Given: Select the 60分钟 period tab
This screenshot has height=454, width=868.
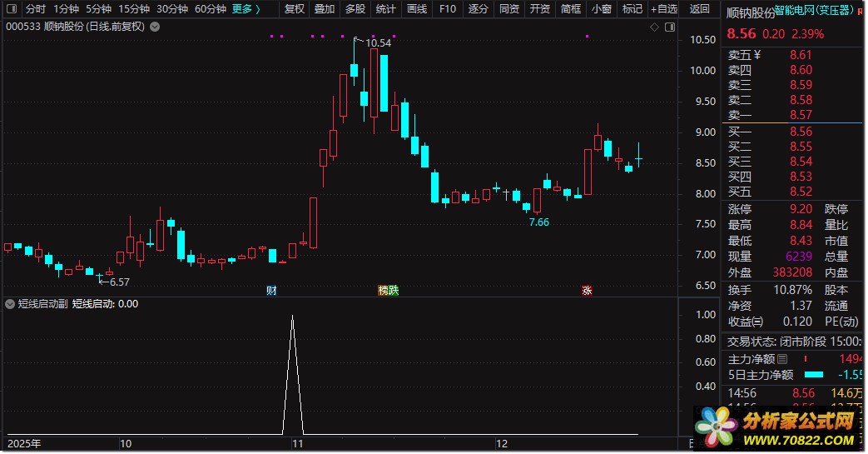Looking at the screenshot, I should [x=211, y=9].
